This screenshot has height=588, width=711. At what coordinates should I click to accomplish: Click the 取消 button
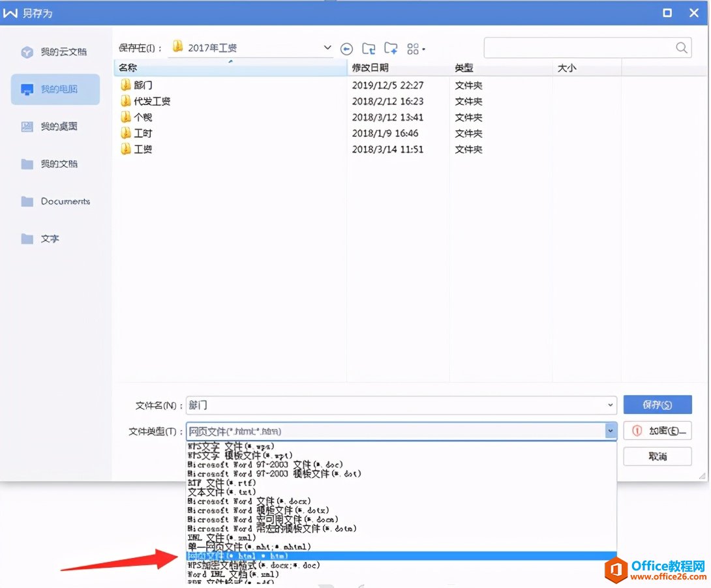[658, 456]
